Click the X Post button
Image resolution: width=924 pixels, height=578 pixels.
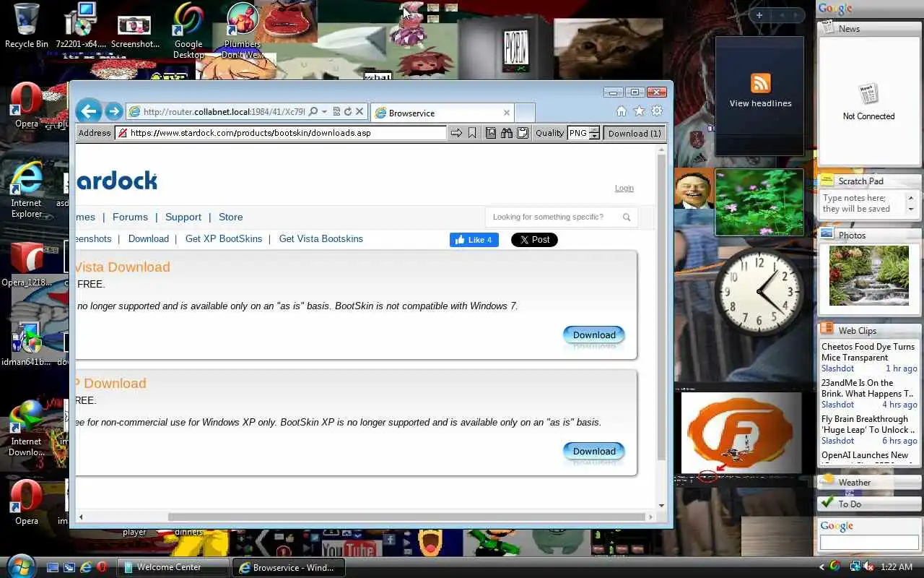534,240
